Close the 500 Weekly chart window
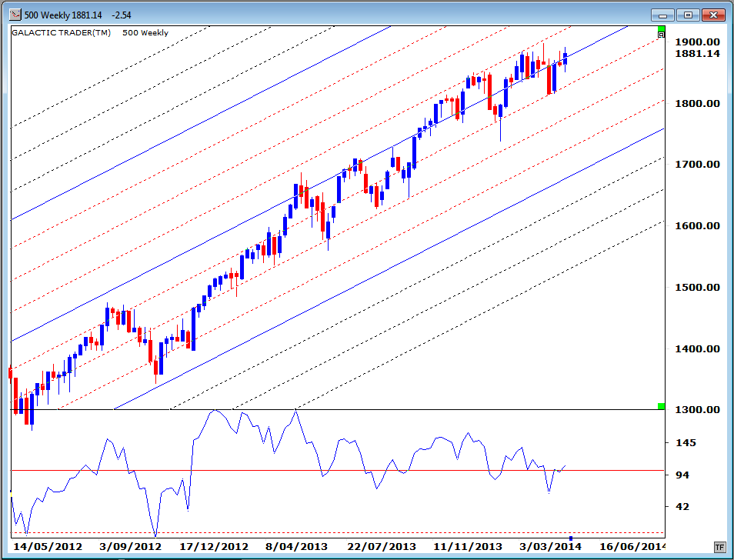Screen dimensions: 734x560 point(713,15)
